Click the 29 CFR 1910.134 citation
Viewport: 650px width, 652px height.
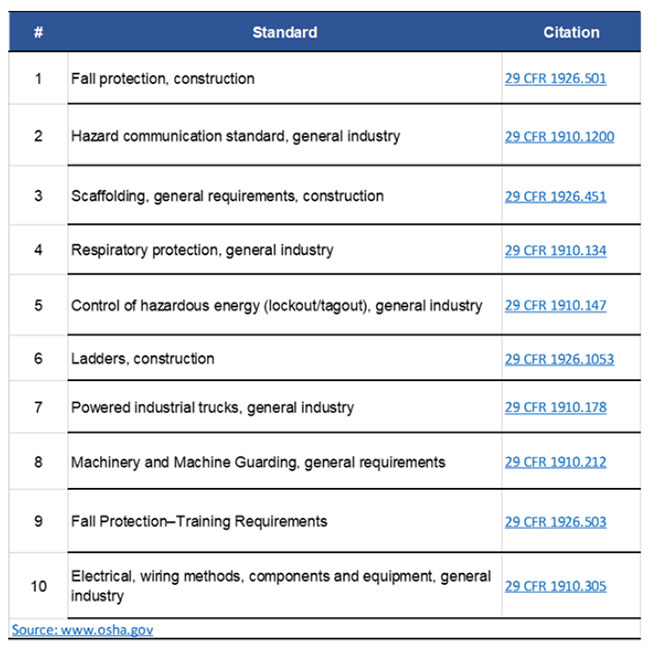(555, 250)
